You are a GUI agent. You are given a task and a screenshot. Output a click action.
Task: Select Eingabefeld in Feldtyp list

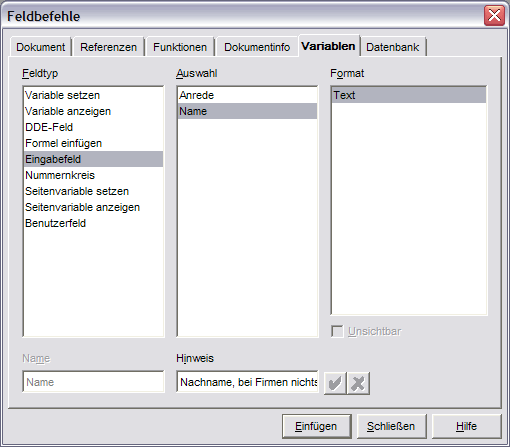pos(93,159)
